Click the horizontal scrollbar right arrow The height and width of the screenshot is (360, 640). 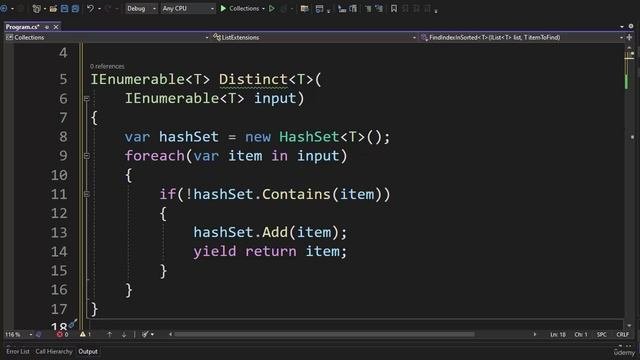535,334
